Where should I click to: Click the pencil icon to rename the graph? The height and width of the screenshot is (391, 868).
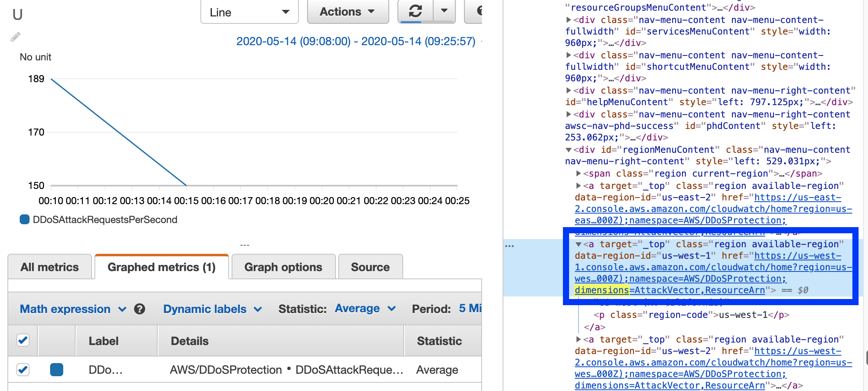point(15,37)
